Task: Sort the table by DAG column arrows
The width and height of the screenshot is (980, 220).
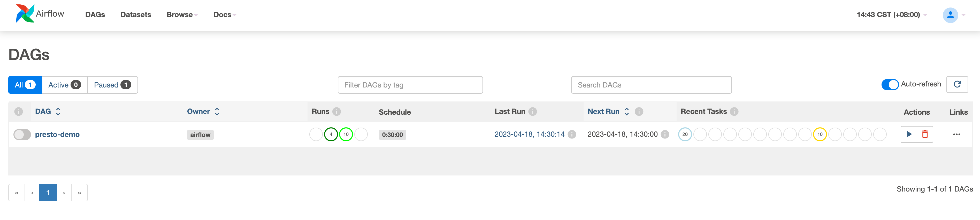Action: 58,111
